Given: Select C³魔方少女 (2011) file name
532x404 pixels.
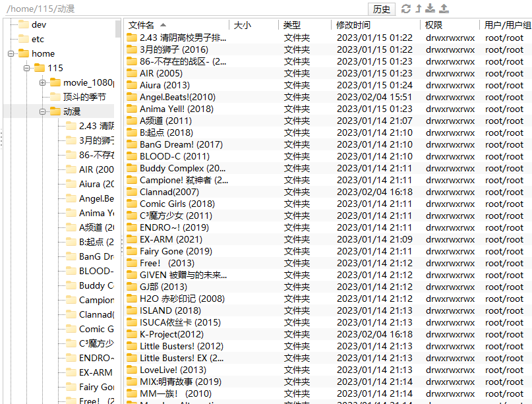Looking at the screenshot, I should click(176, 216).
